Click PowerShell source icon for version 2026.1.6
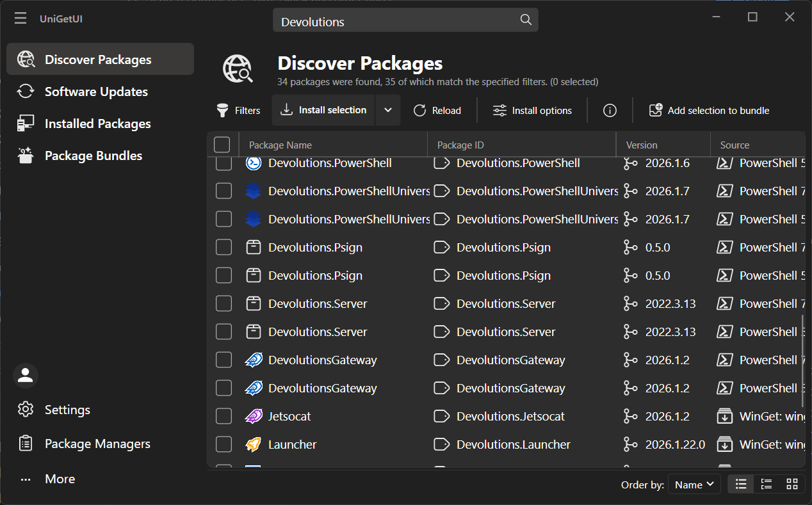 [724, 163]
